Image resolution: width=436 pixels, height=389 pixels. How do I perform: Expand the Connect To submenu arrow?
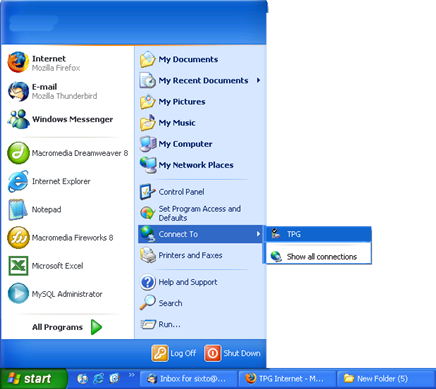[x=258, y=234]
